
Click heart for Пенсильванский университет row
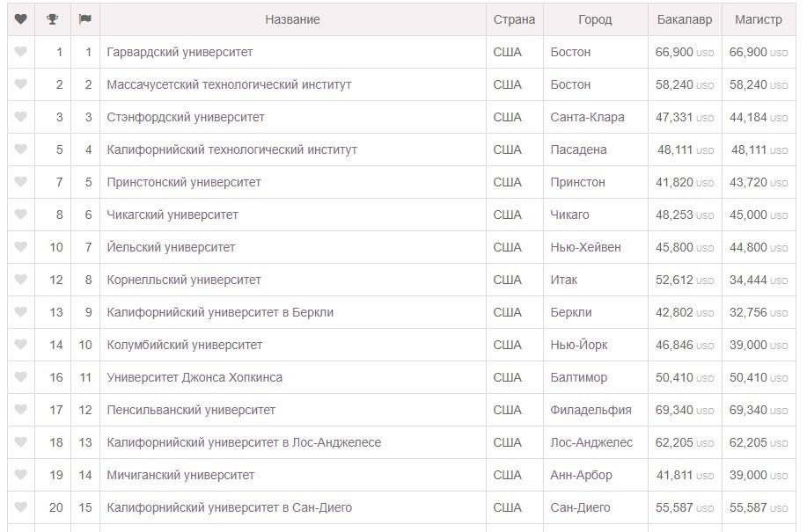20,409
